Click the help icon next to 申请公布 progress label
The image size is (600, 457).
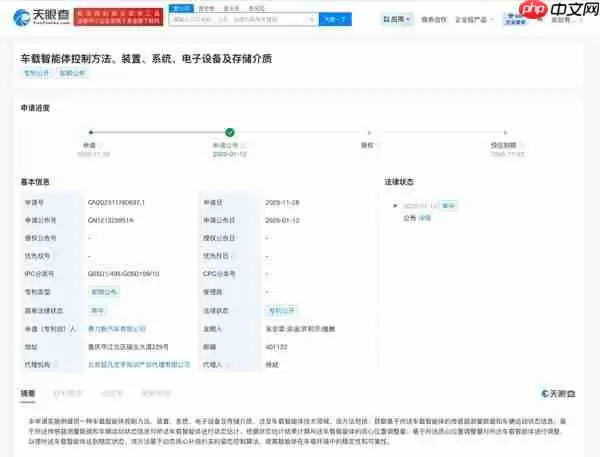pyautogui.click(x=244, y=145)
